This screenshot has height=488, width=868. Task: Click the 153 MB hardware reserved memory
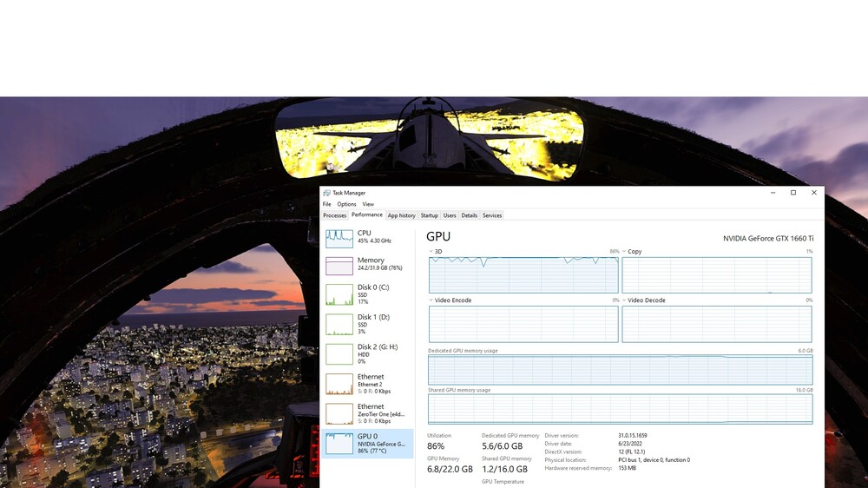click(x=627, y=468)
